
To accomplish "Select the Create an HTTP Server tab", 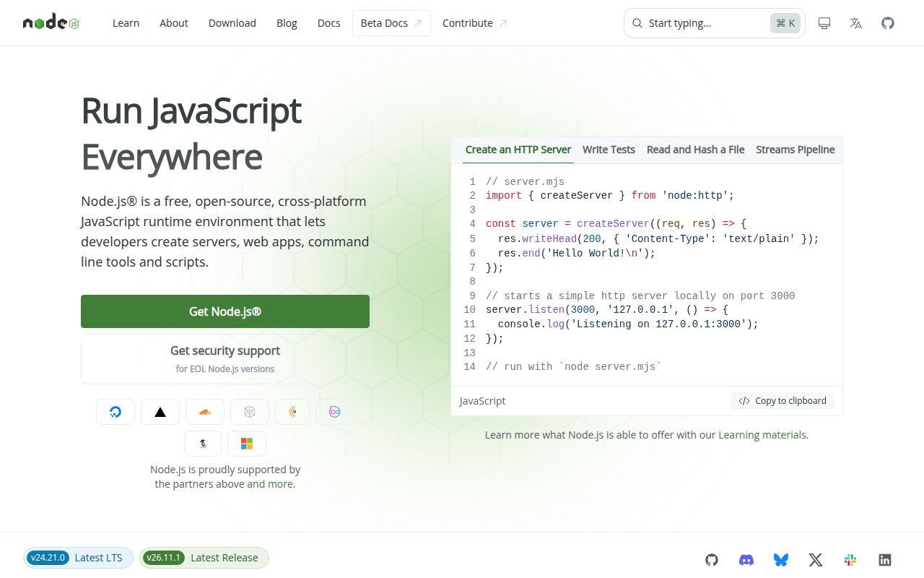I will click(518, 150).
